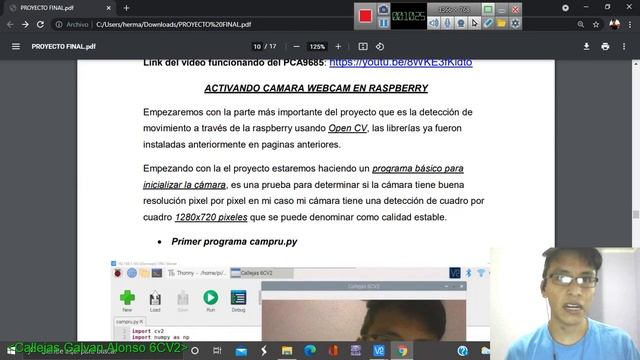This screenshot has height=360, width=640.
Task: Click the recorder timer display
Action: (x=409, y=16)
